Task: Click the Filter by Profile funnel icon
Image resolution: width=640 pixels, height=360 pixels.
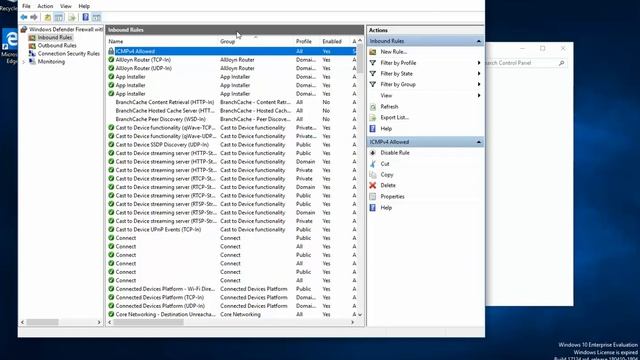Action: coord(373,63)
